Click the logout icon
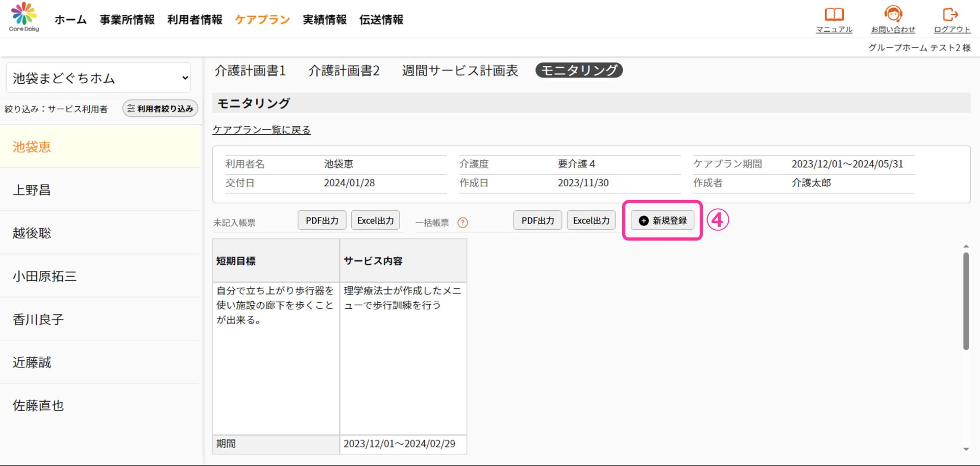This screenshot has height=466, width=980. point(951,14)
